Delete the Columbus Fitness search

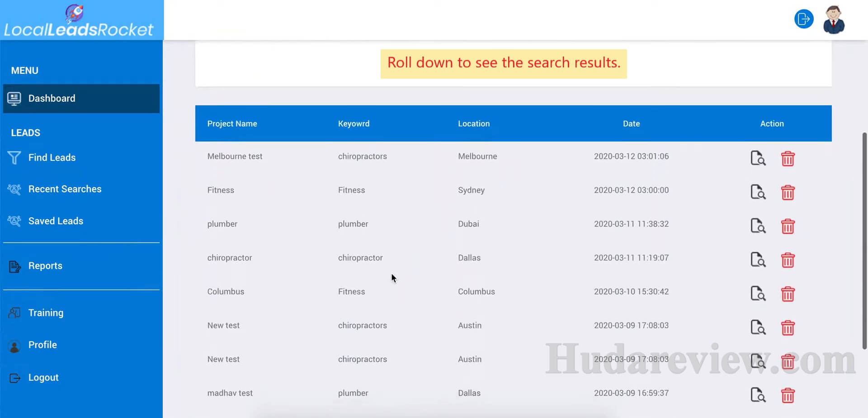click(x=788, y=294)
